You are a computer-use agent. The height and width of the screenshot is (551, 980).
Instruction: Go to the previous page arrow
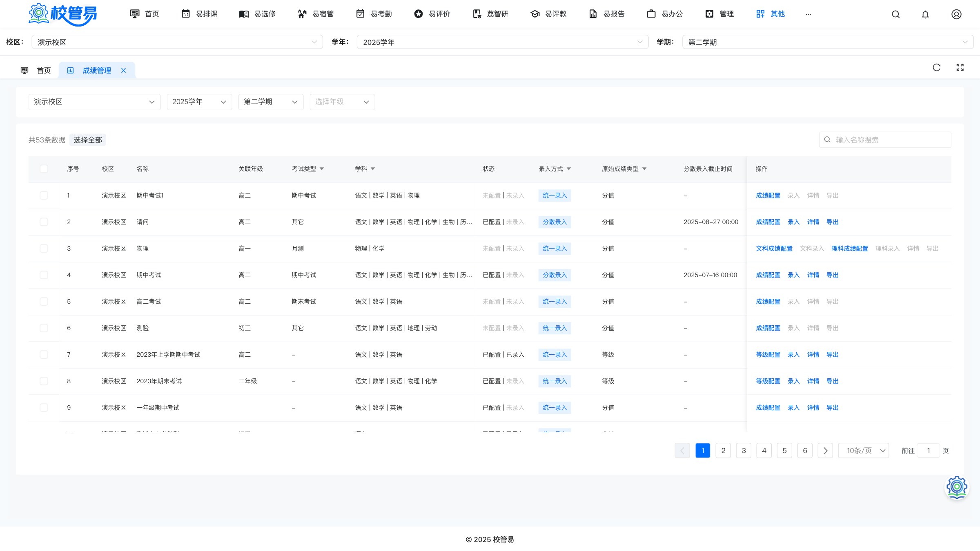tap(682, 451)
